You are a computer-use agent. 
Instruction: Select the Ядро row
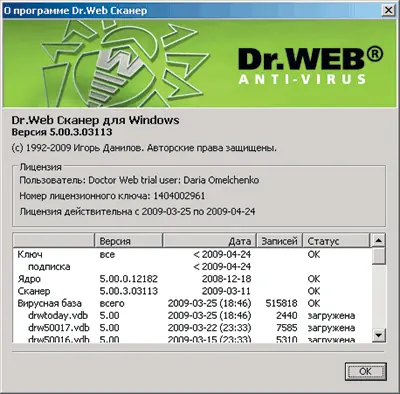click(x=192, y=279)
